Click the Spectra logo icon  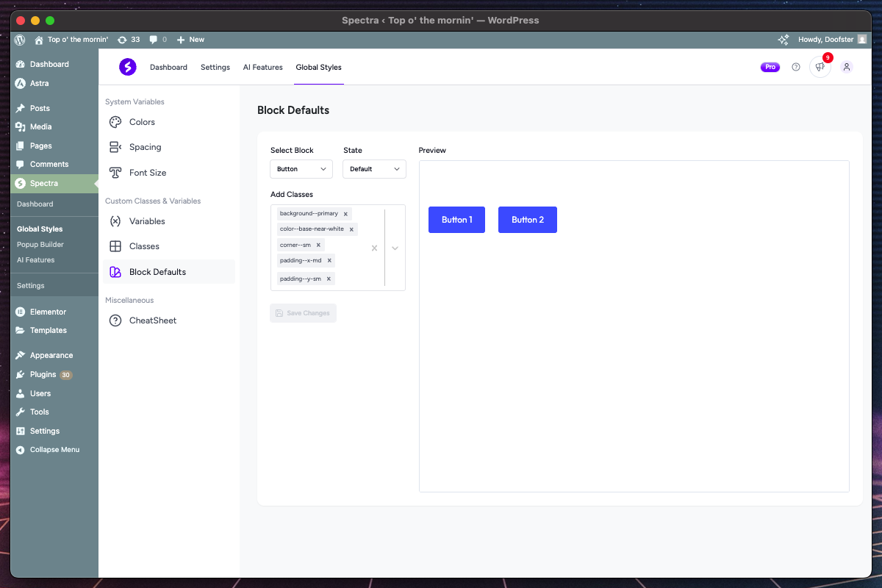coord(128,67)
